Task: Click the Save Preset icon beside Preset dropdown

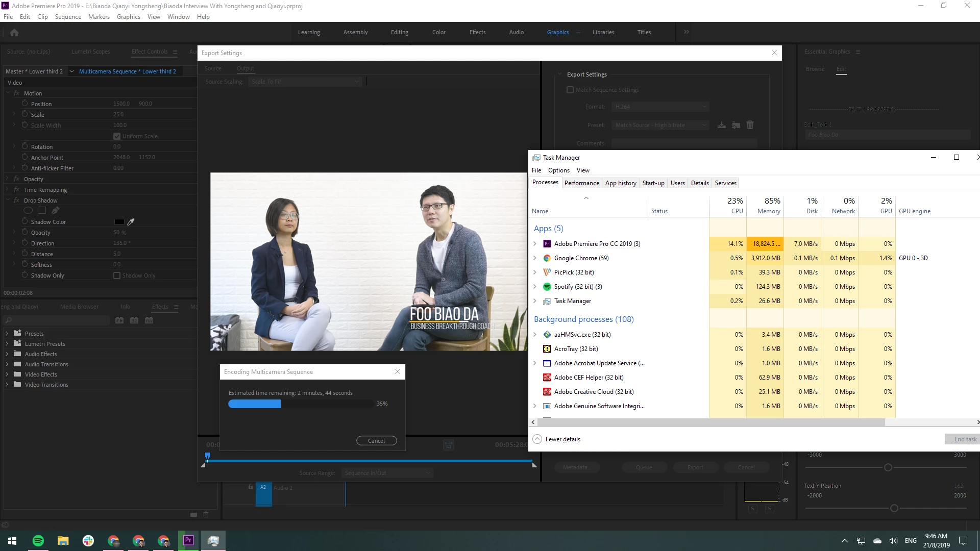Action: pyautogui.click(x=722, y=125)
